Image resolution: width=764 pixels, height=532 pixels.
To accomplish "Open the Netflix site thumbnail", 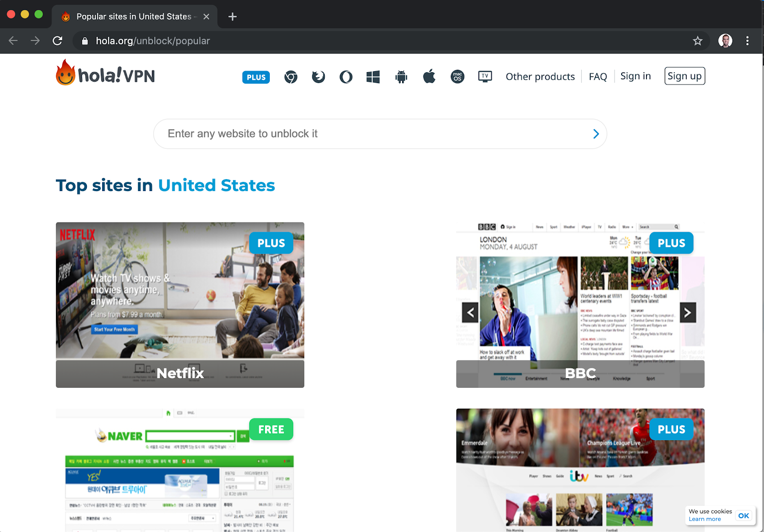I will click(180, 305).
